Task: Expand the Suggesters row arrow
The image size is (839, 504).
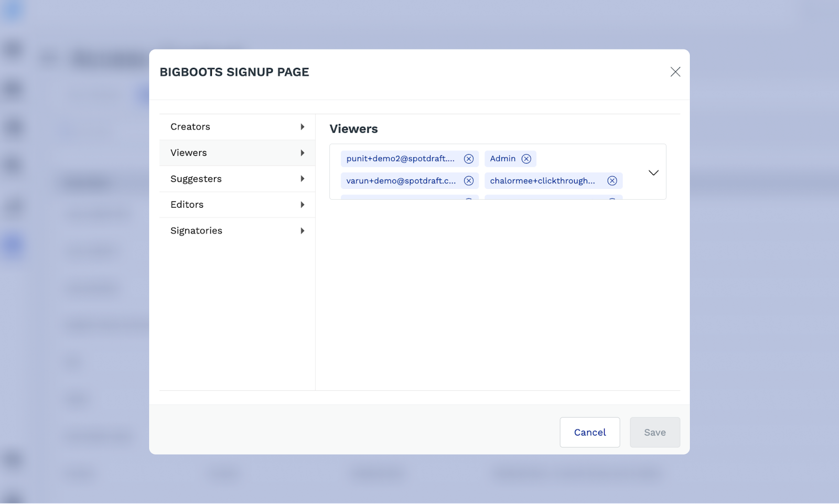Action: click(303, 179)
